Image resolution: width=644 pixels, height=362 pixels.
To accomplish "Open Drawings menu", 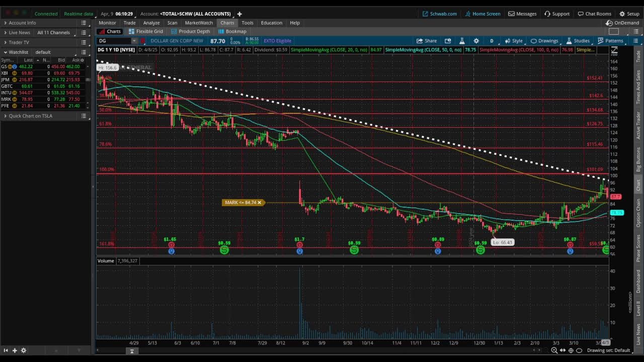I will click(x=544, y=41).
